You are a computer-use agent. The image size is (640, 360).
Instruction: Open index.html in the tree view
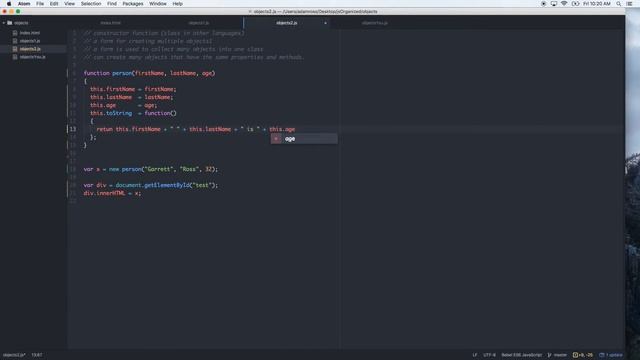pyautogui.click(x=30, y=33)
